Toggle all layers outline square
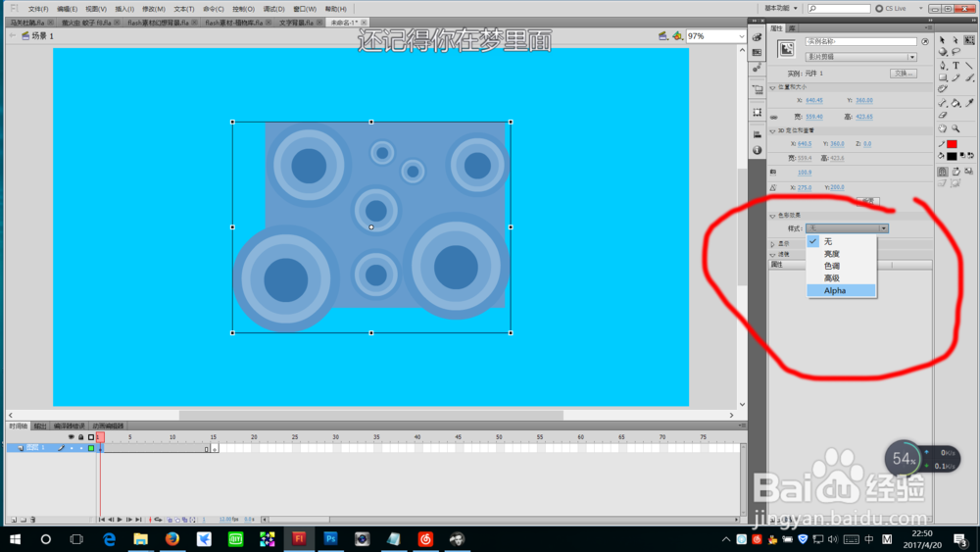 click(91, 437)
